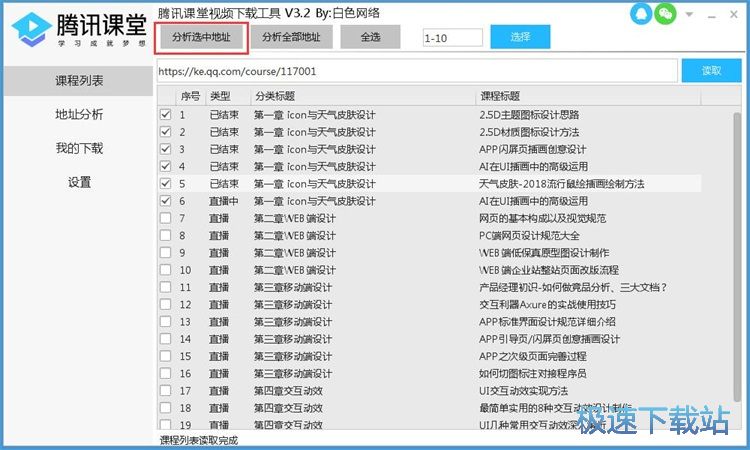Sort by 序号 column header
This screenshot has width=750, height=450.
[x=190, y=96]
